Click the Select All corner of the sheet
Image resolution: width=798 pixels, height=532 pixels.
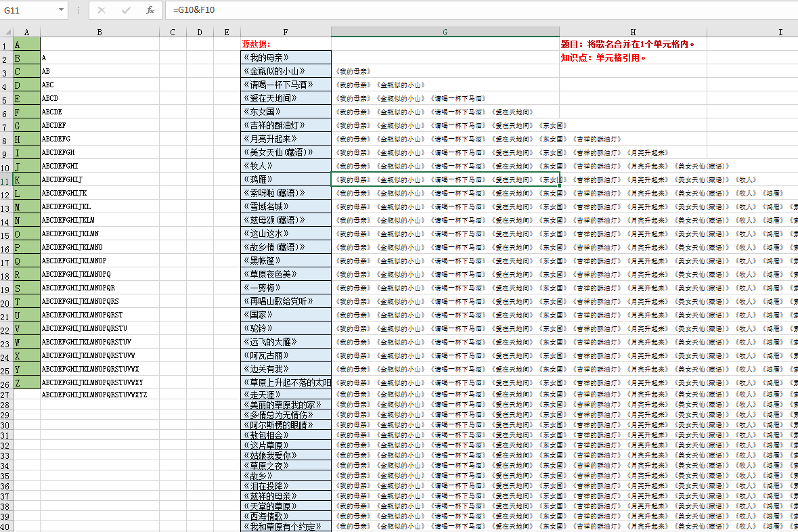6,32
